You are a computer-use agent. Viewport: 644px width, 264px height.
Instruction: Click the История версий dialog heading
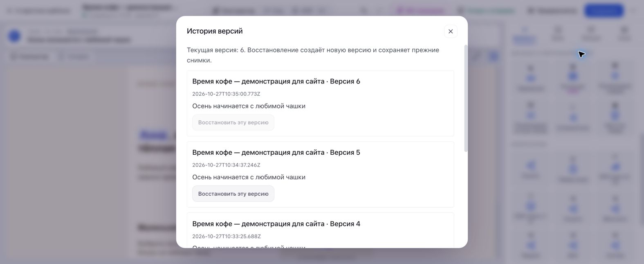click(x=215, y=31)
